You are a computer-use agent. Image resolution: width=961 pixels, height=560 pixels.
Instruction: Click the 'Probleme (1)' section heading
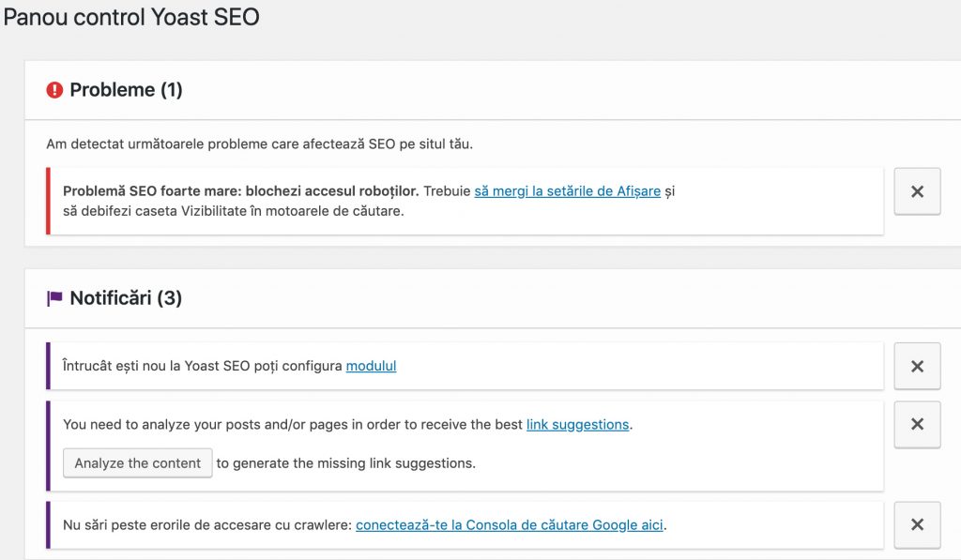tap(126, 90)
